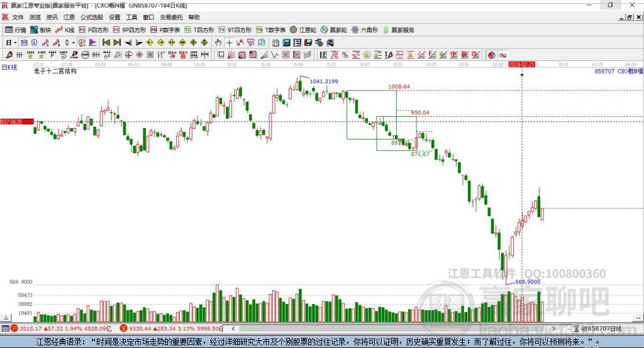644x348 pixels.
Task: Click the 1041.3199 high price label
Action: [324, 81]
